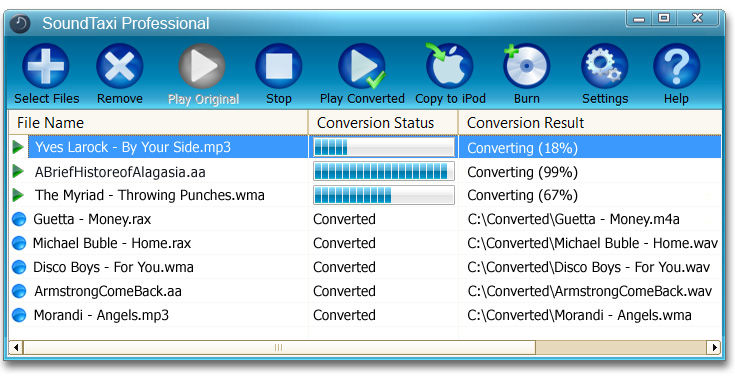Click blue circle icon beside Disco Boys file
The image size is (735, 391).
point(19,267)
